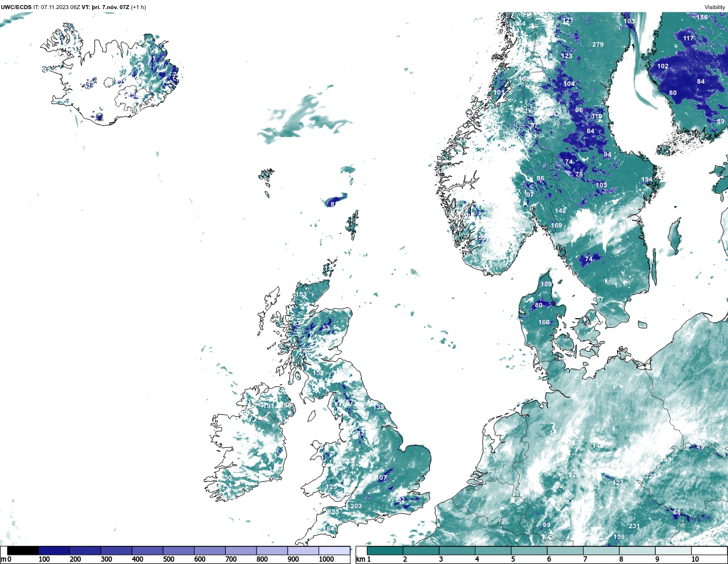The height and width of the screenshot is (564, 728).
Task: Click the '127' value over central Germany
Action: coord(618,483)
